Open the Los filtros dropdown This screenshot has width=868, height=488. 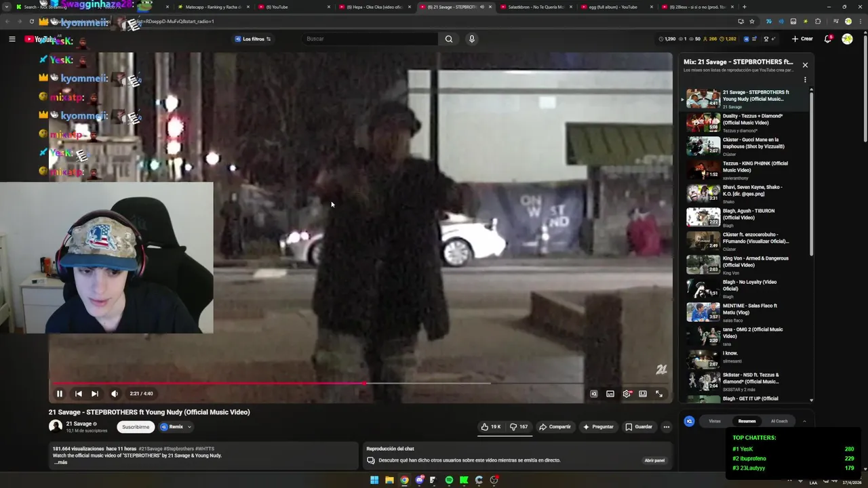252,39
